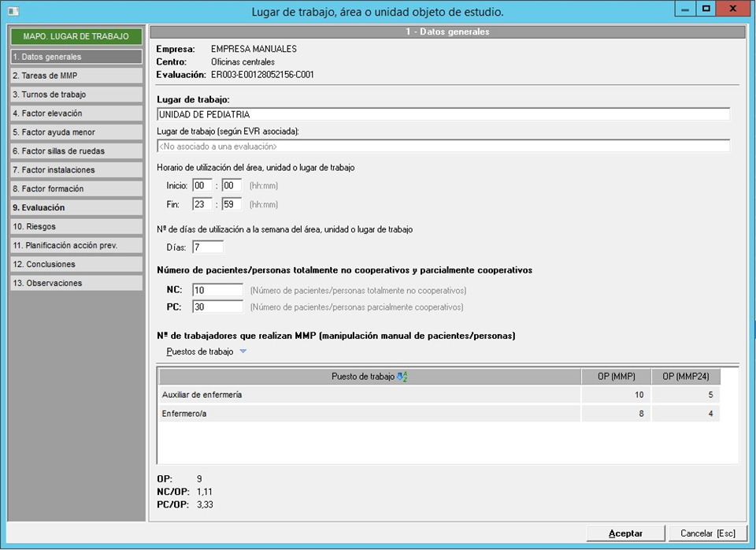Click the Días input field

(208, 247)
